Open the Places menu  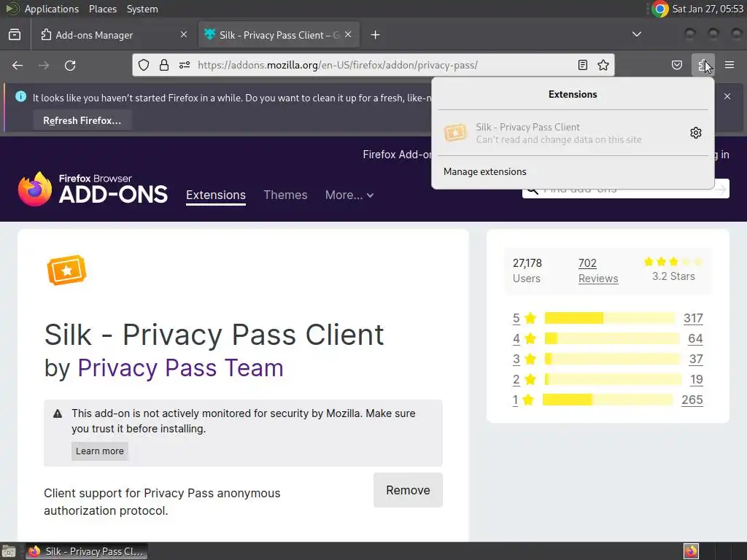point(102,9)
